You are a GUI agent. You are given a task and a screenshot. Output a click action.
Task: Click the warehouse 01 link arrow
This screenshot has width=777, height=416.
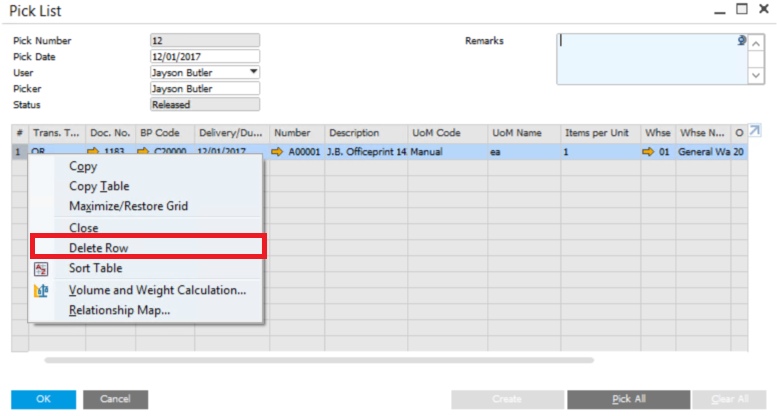click(x=648, y=152)
